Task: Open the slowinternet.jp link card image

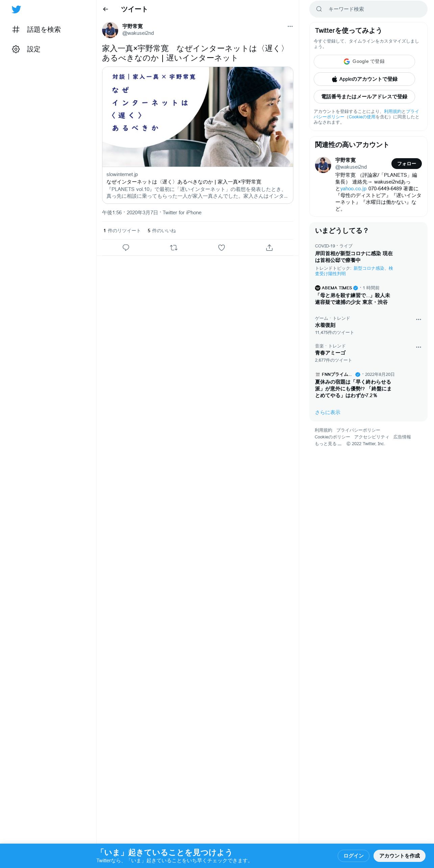Action: pyautogui.click(x=198, y=117)
